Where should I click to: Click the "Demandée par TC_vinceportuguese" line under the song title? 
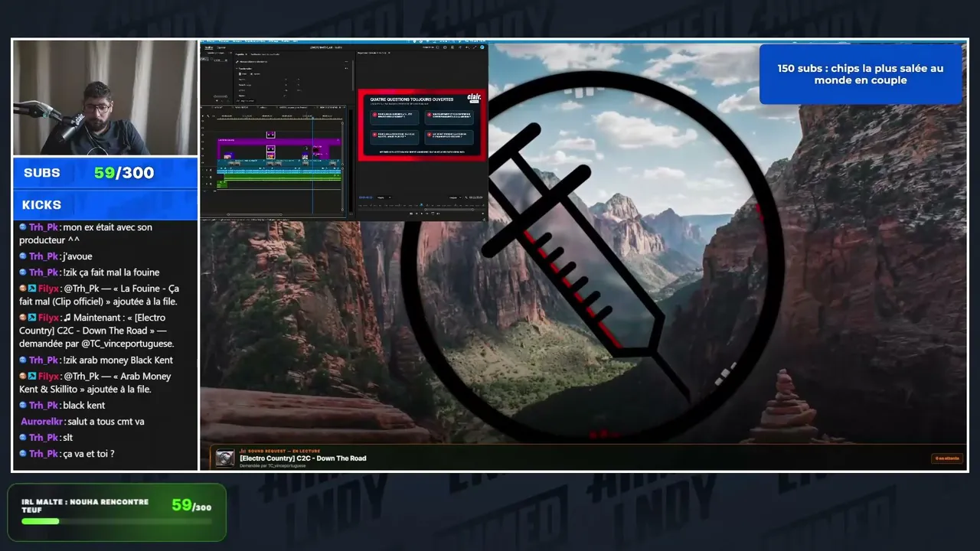(x=273, y=466)
